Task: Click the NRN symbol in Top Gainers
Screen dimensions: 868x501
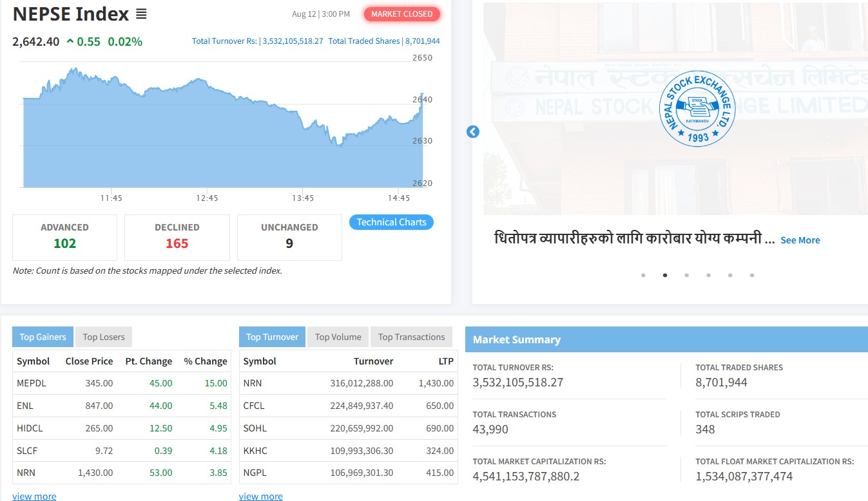Action: (26, 473)
